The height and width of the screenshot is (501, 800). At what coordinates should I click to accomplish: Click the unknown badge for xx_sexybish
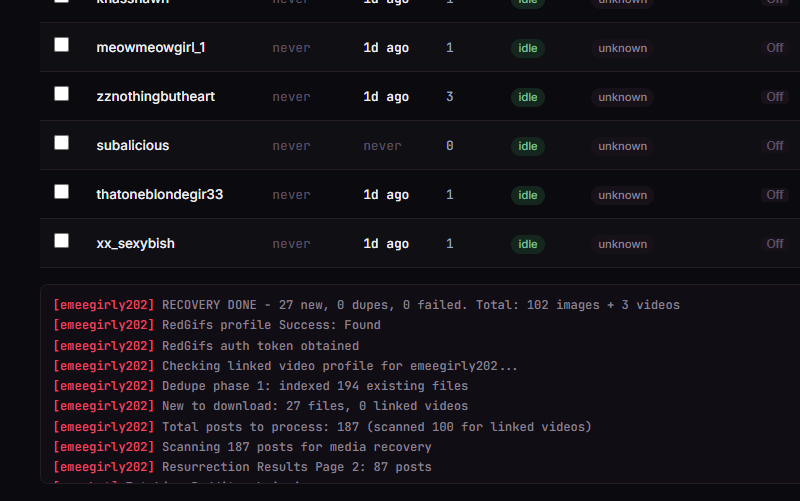(622, 244)
